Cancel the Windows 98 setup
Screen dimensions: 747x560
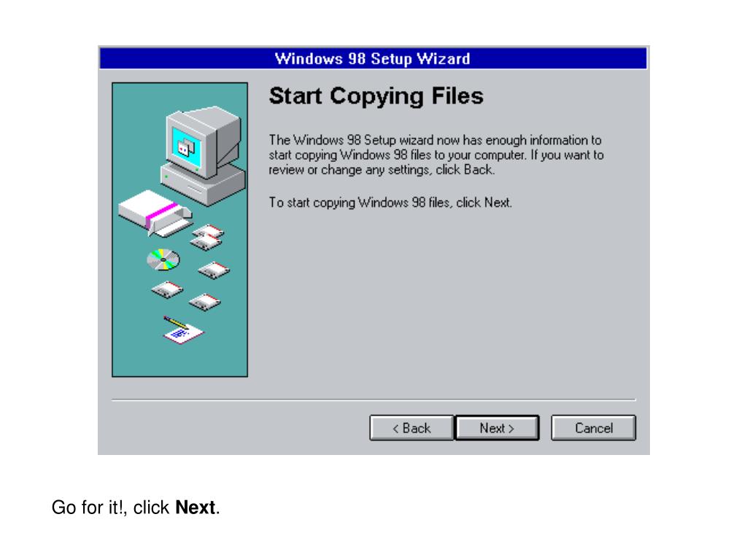coord(593,427)
